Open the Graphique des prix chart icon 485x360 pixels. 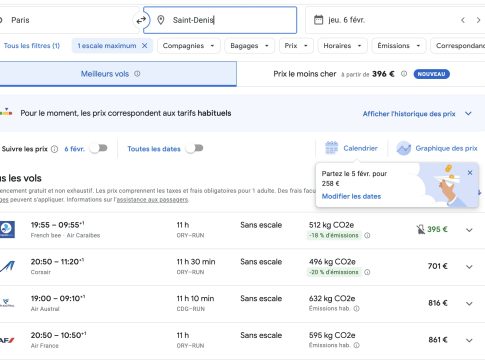coord(403,148)
